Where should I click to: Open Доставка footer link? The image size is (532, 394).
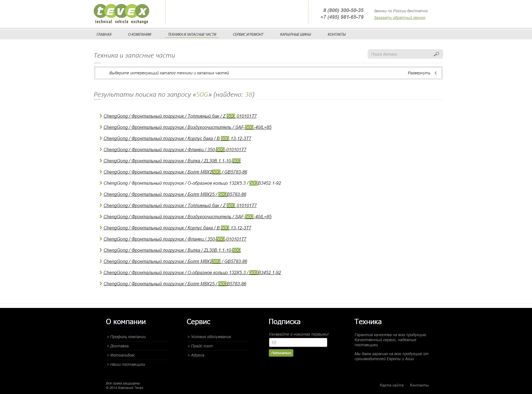coord(119,346)
